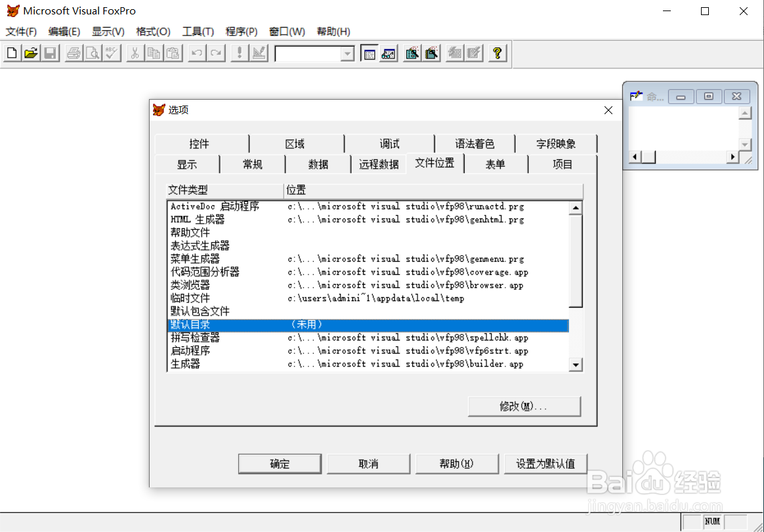Viewport: 764px width, 532px height.
Task: Select the HTML 生成器 row
Action: (368, 220)
